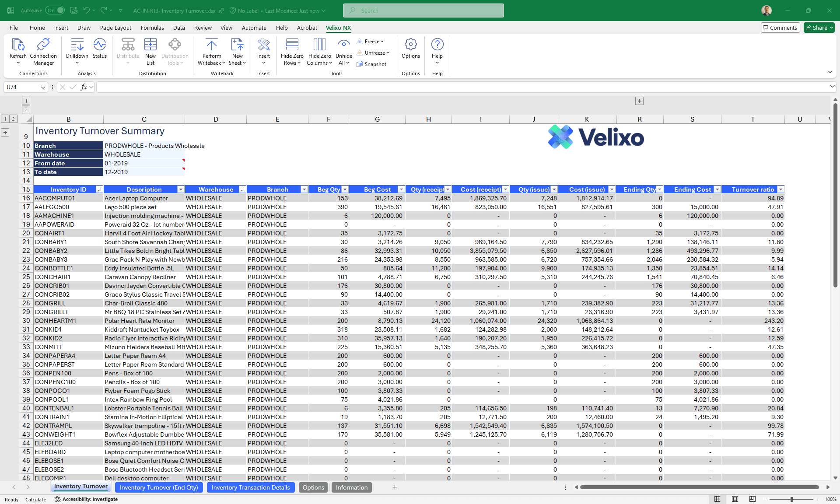Open the Comments pane button
Viewport: 840px width, 504px height.
point(780,28)
